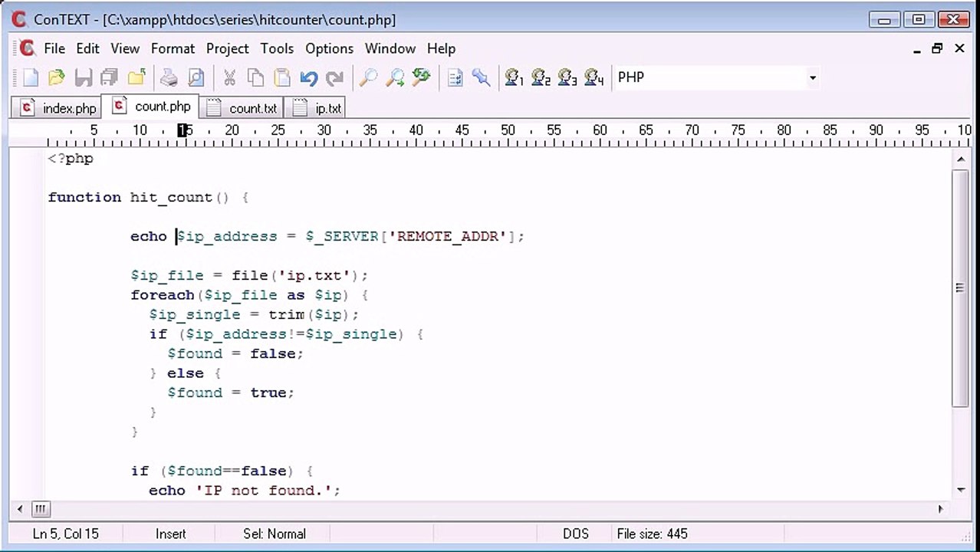
Task: Click the 'Insert' status bar entry
Action: click(x=171, y=534)
